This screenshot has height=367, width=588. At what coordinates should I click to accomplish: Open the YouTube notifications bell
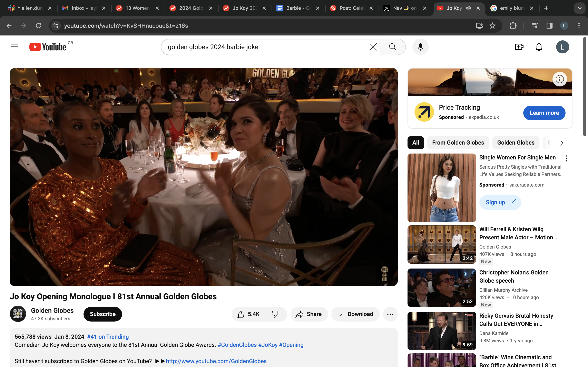(539, 47)
